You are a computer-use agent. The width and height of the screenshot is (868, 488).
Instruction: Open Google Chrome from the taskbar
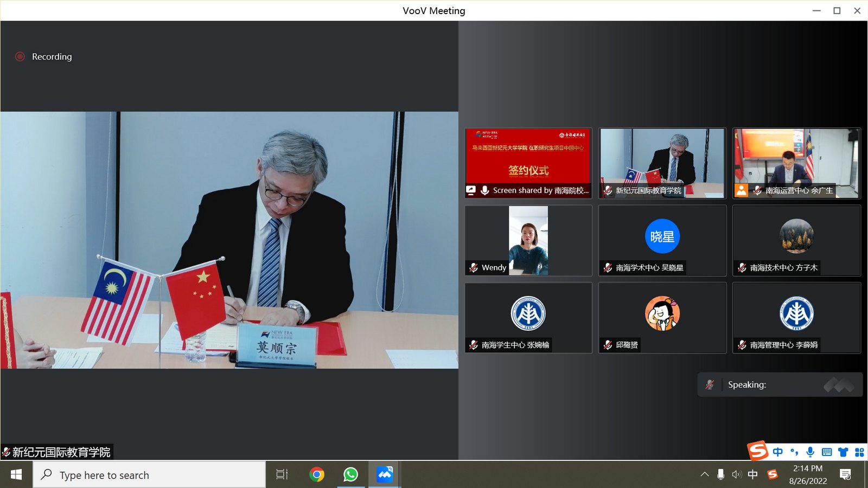tap(317, 475)
